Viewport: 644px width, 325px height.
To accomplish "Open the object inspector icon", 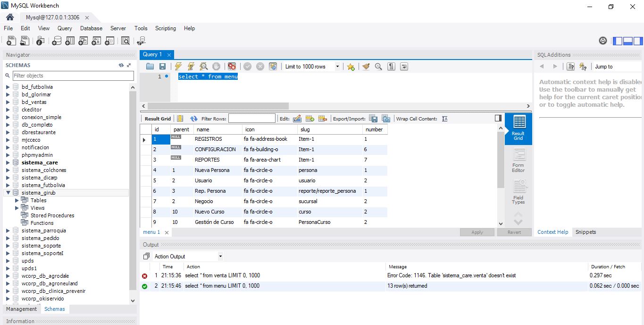I will [x=41, y=41].
